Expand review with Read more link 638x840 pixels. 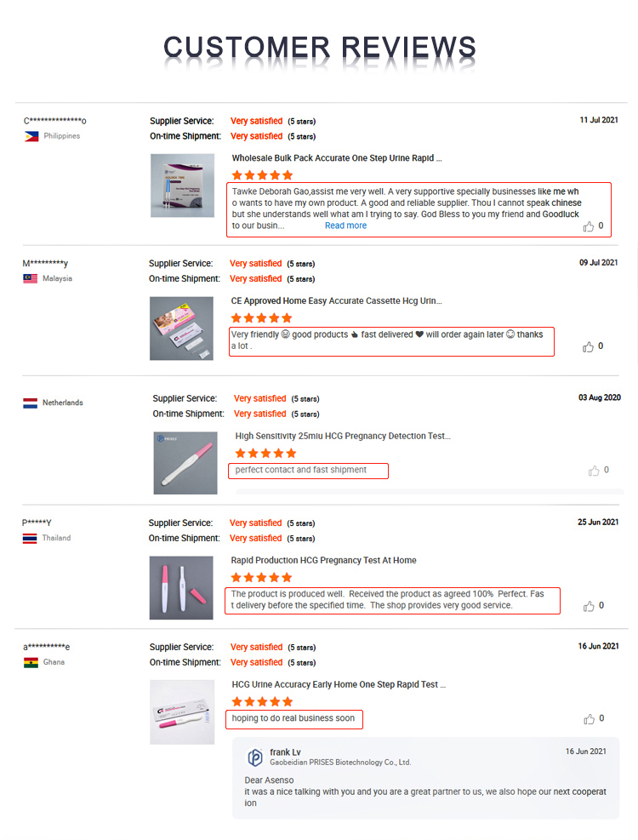345,226
